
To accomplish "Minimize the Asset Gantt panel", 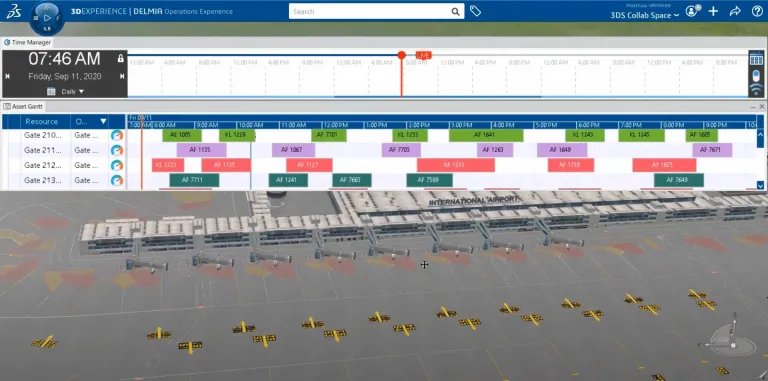I will [753, 106].
